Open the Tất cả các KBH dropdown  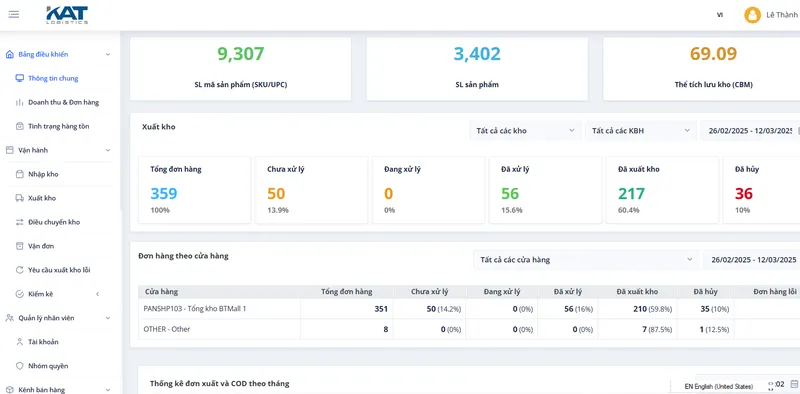(641, 131)
